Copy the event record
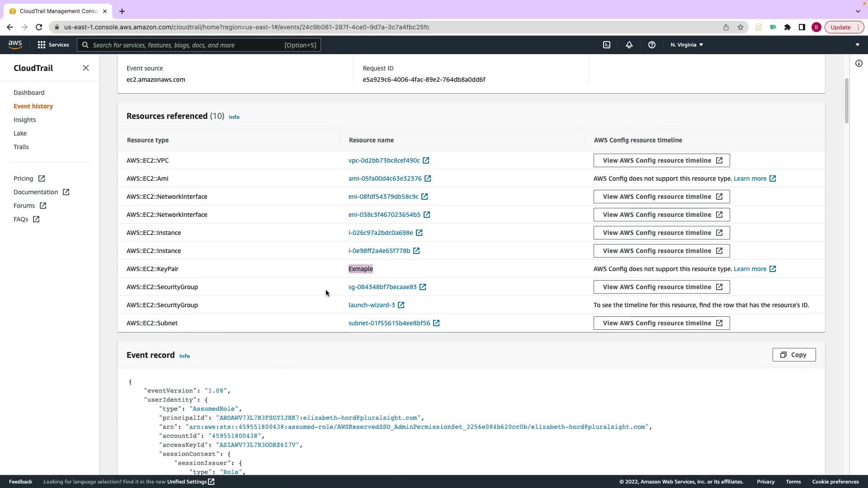Viewport: 868px width, 488px height. tap(794, 355)
